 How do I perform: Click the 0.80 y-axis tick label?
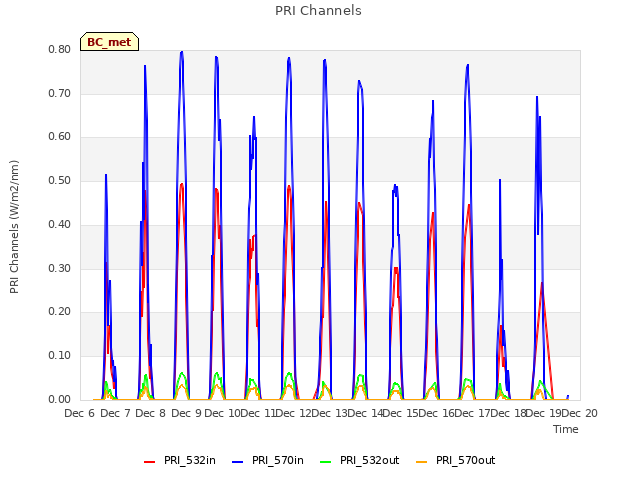(60, 49)
